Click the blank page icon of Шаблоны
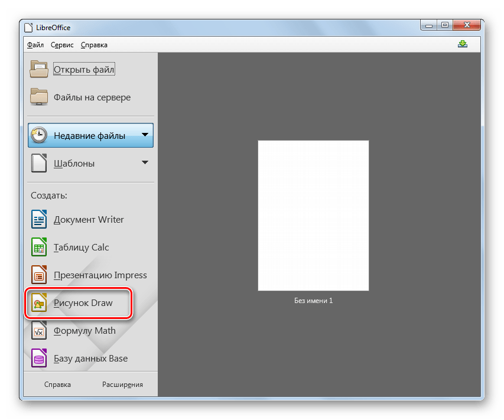 (x=39, y=163)
